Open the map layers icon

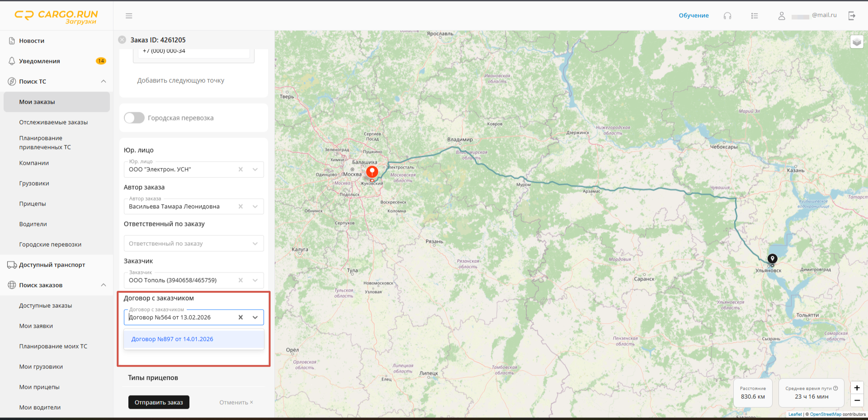(x=857, y=42)
